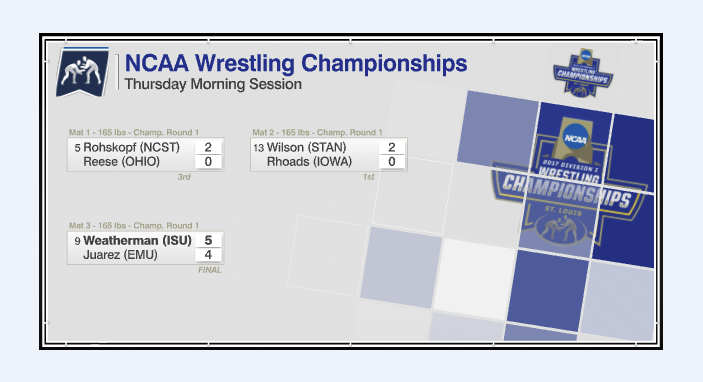The image size is (703, 382).
Task: Click Rhoads (IOWA) wrestler name
Action: (x=309, y=161)
